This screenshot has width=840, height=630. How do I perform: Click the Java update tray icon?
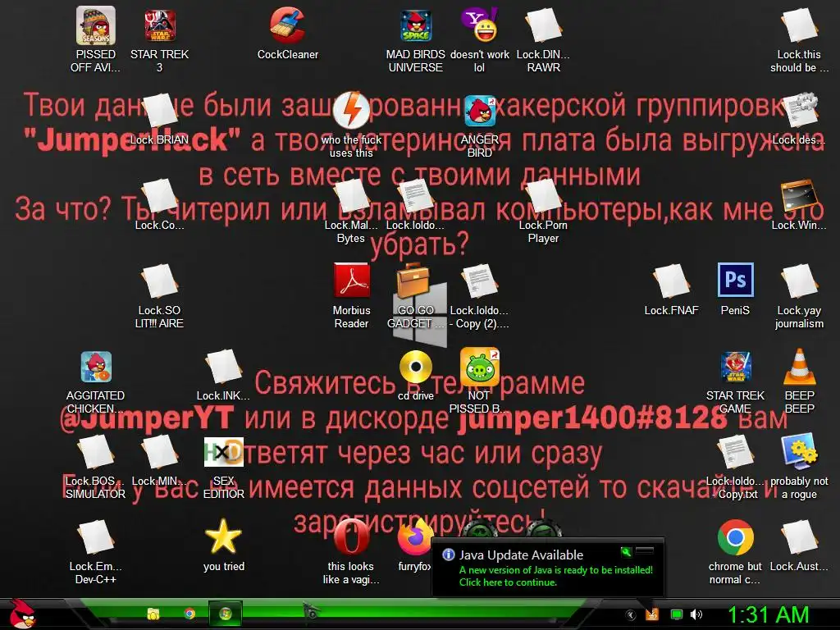point(651,614)
